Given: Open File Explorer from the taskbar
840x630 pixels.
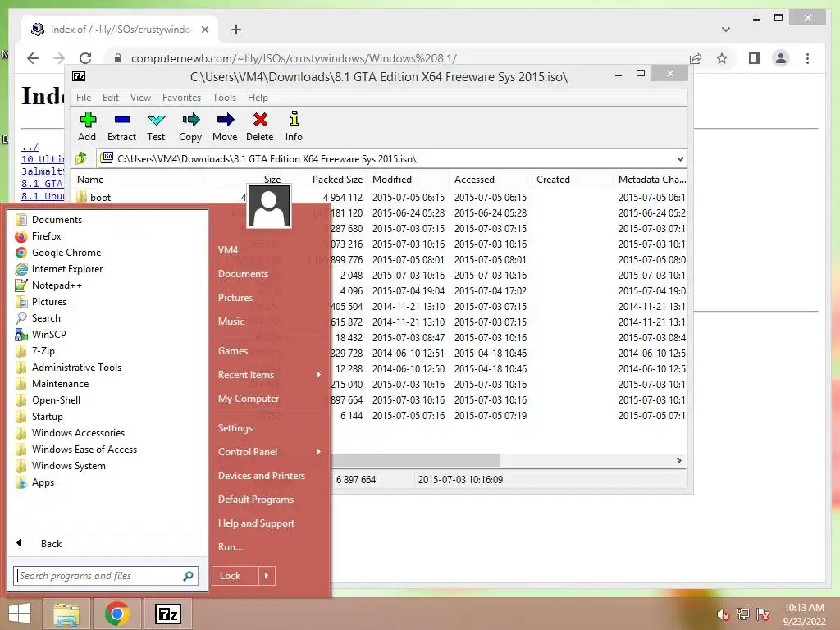Looking at the screenshot, I should point(66,614).
